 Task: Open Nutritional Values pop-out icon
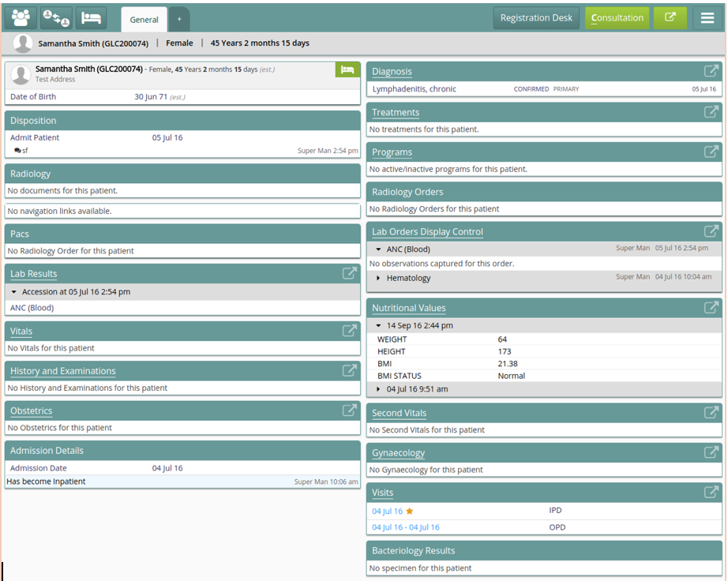coord(711,308)
